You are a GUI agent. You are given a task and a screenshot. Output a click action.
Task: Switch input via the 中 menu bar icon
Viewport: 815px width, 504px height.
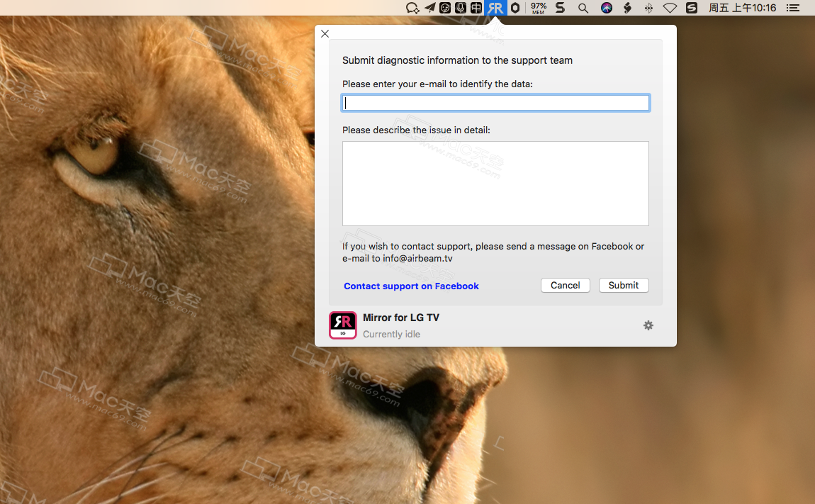tap(476, 8)
